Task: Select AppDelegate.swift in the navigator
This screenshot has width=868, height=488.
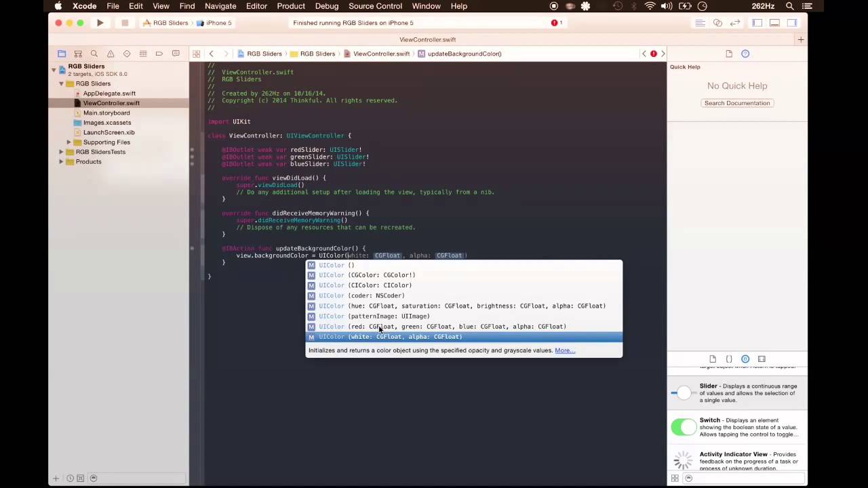Action: [109, 94]
